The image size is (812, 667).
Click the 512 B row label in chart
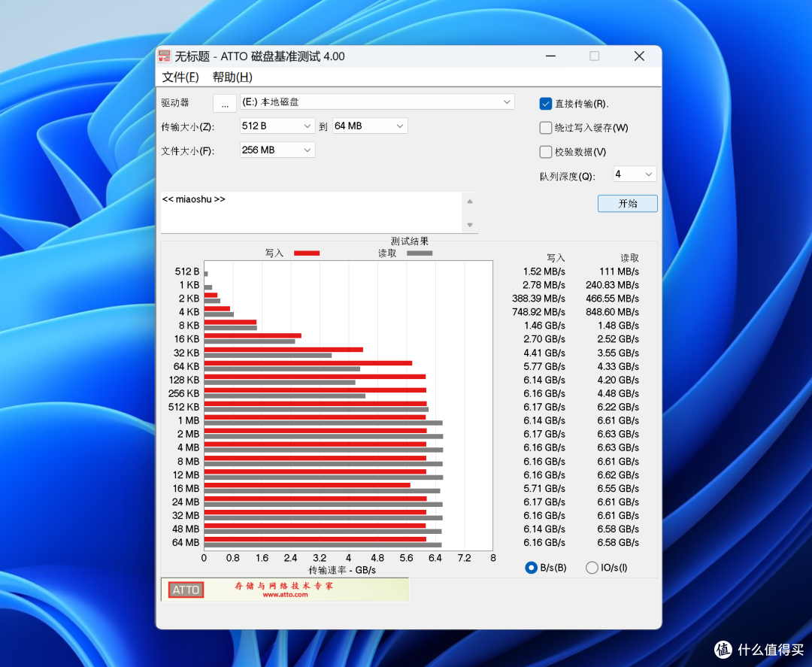pyautogui.click(x=187, y=271)
